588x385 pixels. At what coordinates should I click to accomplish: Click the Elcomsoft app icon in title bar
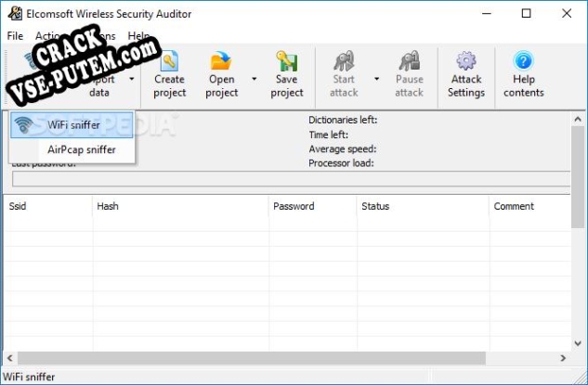pos(15,14)
